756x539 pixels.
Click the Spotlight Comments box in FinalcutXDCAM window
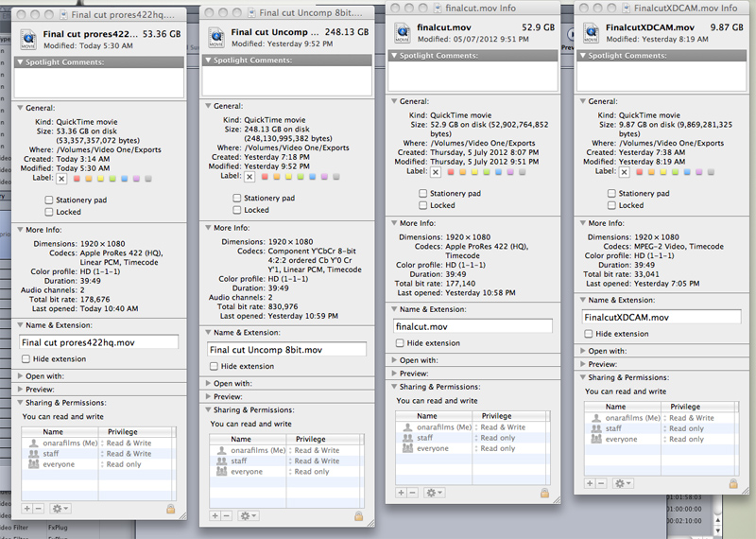(661, 80)
